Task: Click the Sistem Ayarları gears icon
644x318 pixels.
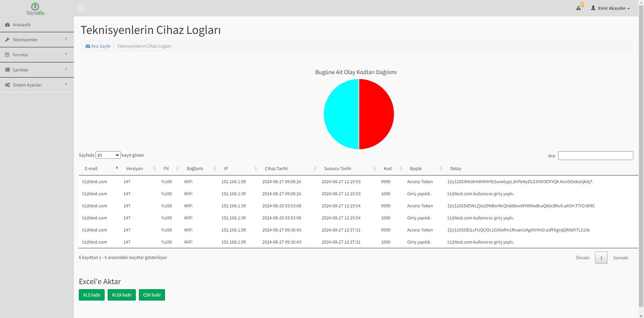Action: [7, 85]
